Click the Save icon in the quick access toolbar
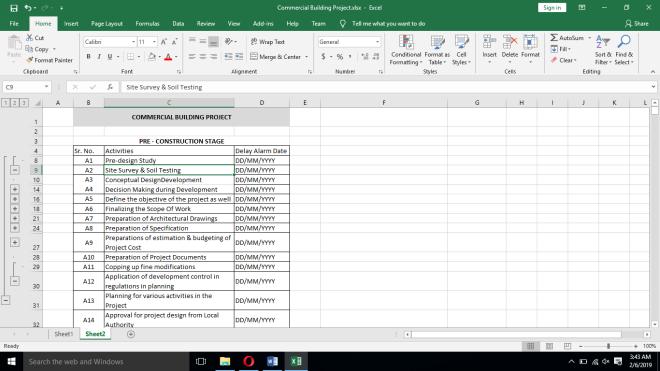Image resolution: width=660 pixels, height=371 pixels. (x=14, y=8)
